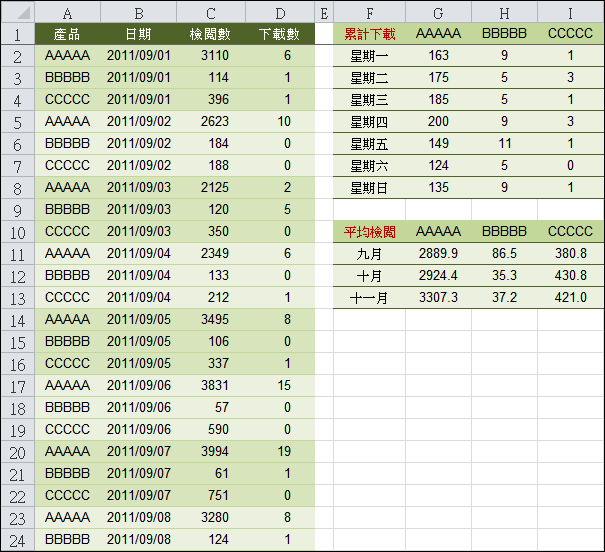Select cell with value 3110
This screenshot has height=552, width=605.
tap(211, 56)
